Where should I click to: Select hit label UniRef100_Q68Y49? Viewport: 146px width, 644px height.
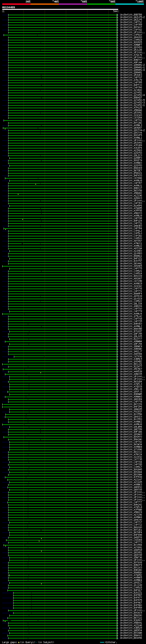131,555
